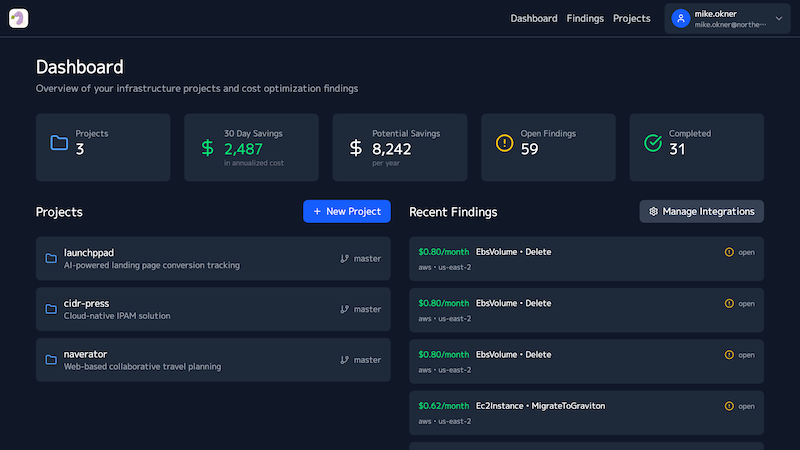Screen dimensions: 800x450
Task: Click the open status badge on first EbsVolume finding
Action: (740, 252)
